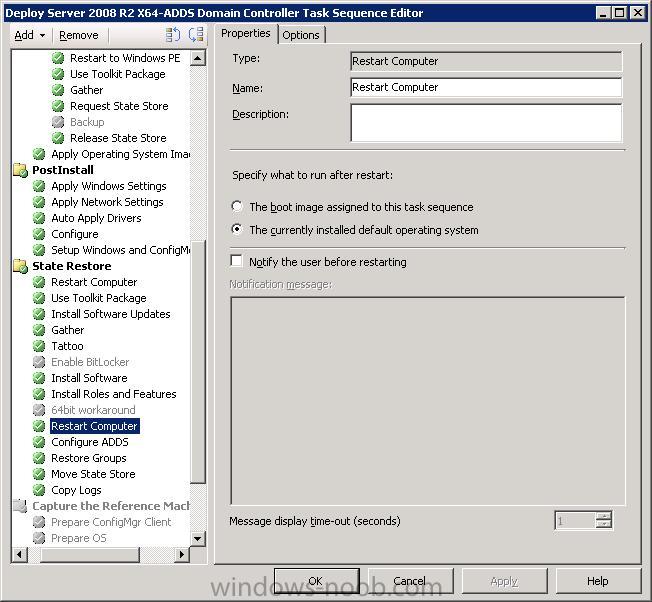Click the horizontal scrollbar thumb of the tree
The width and height of the screenshot is (652, 602).
point(90,554)
